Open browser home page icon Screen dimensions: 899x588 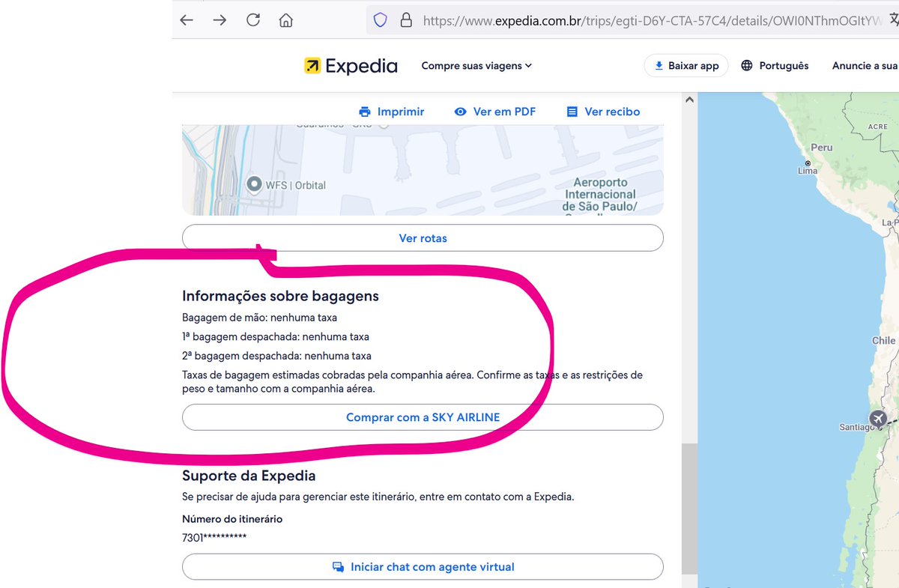[286, 20]
